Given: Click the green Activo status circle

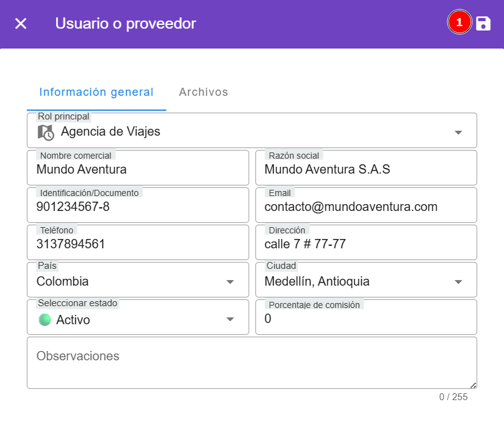Looking at the screenshot, I should 45,320.
